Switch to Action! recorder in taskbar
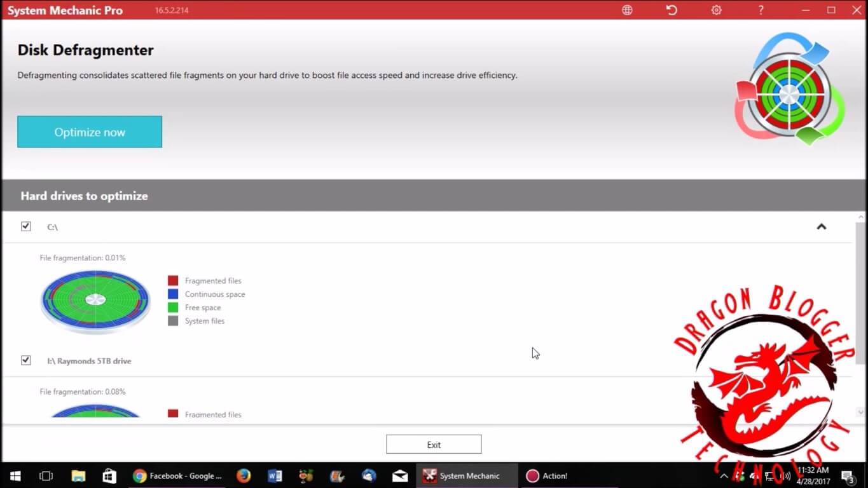This screenshot has height=488, width=868. coord(547,476)
